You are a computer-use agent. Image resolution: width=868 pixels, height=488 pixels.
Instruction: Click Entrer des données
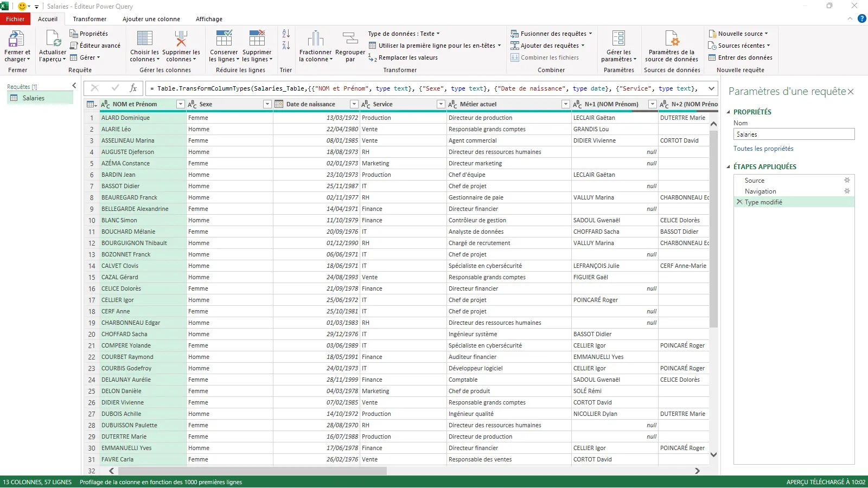tap(741, 57)
